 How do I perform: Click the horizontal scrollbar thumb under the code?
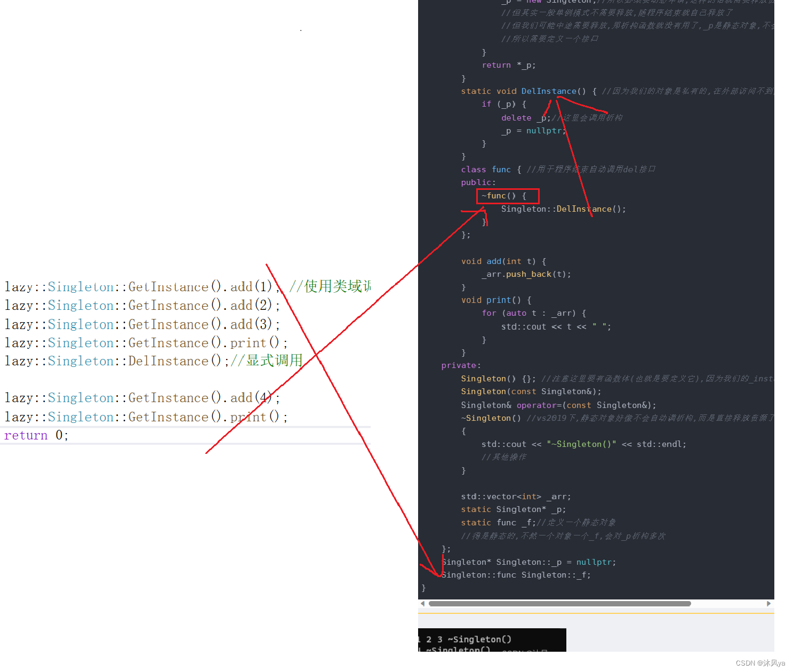coord(559,604)
